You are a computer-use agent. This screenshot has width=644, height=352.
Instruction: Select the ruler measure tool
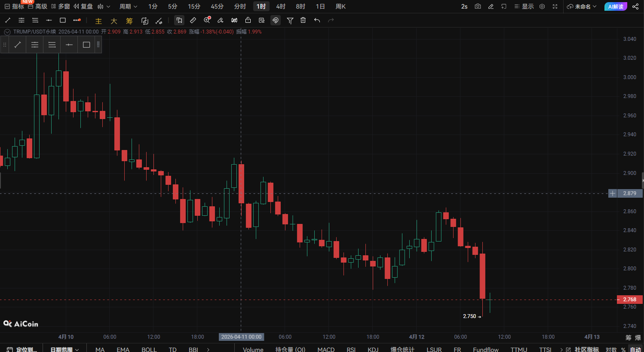[193, 20]
